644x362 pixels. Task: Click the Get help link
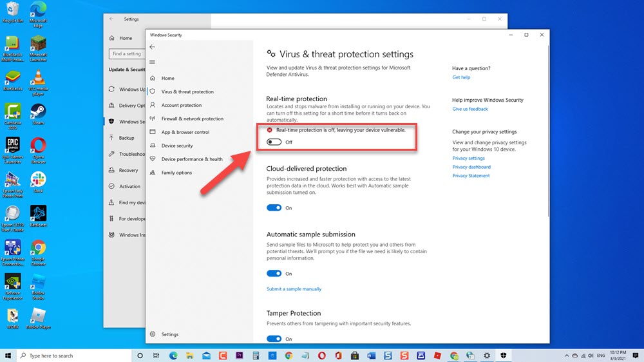(461, 77)
